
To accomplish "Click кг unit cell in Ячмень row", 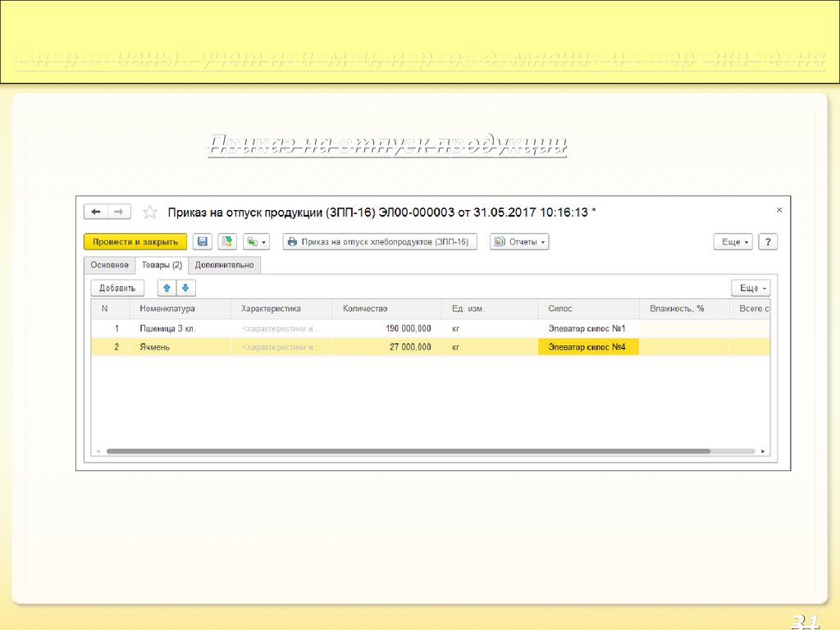I will [490, 347].
